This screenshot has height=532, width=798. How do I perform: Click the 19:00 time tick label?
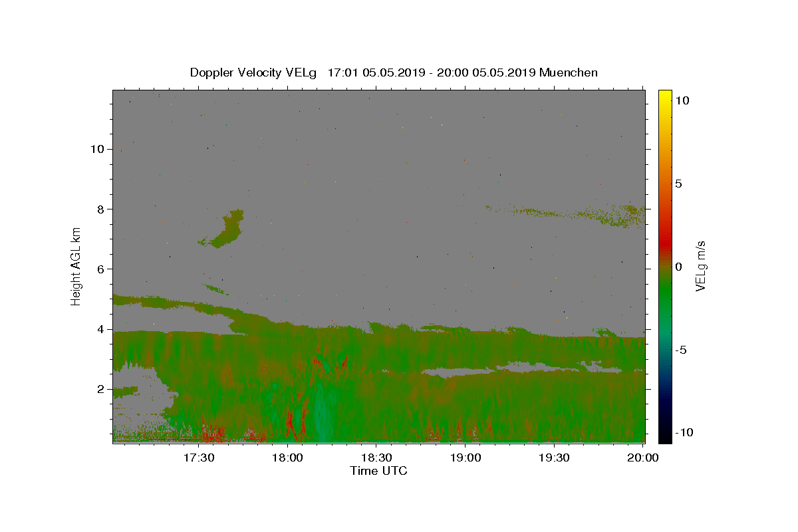[x=465, y=458]
